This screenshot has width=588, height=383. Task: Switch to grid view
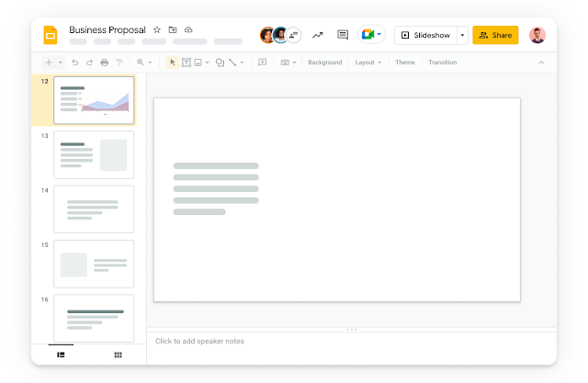(x=119, y=355)
